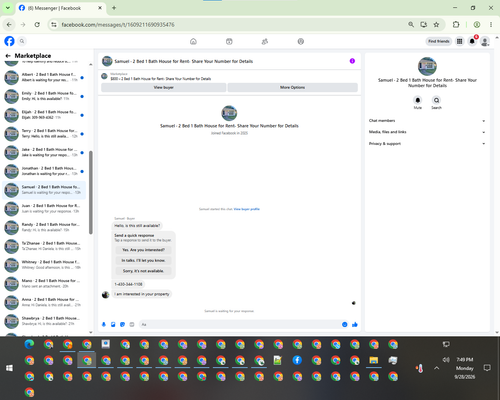This screenshot has width=500, height=400.
Task: Open the browser extensions puzzle icon
Action: [x=456, y=24]
